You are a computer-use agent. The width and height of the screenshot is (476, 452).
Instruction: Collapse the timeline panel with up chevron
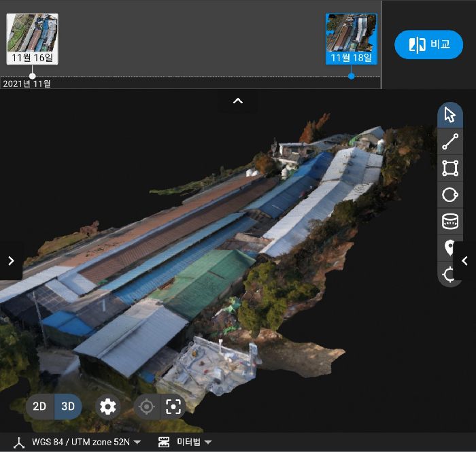click(238, 101)
